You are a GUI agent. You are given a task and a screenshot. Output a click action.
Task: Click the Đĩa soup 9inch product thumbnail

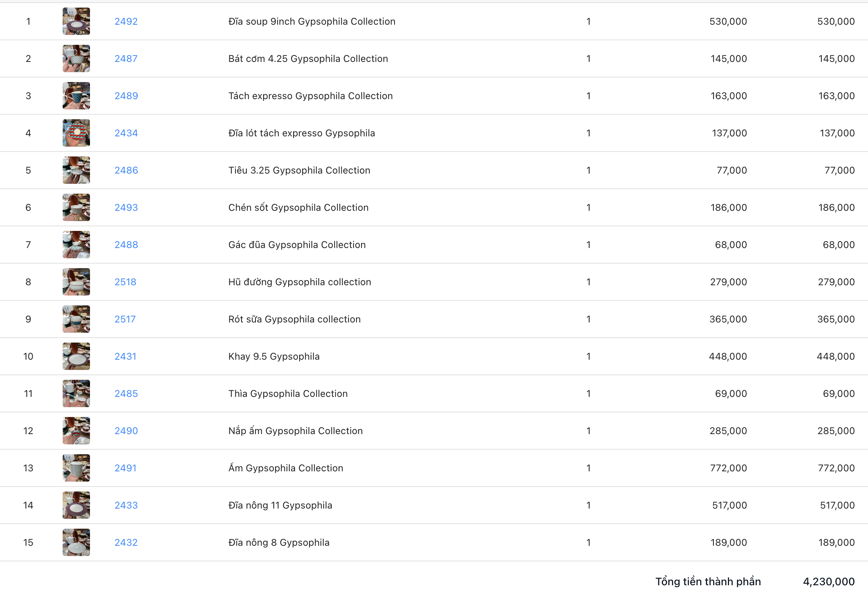pos(76,22)
